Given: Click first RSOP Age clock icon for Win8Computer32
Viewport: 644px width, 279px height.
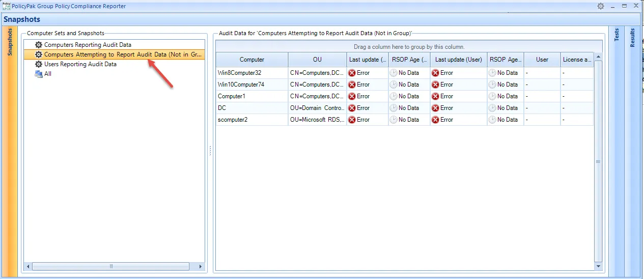Looking at the screenshot, I should 394,73.
